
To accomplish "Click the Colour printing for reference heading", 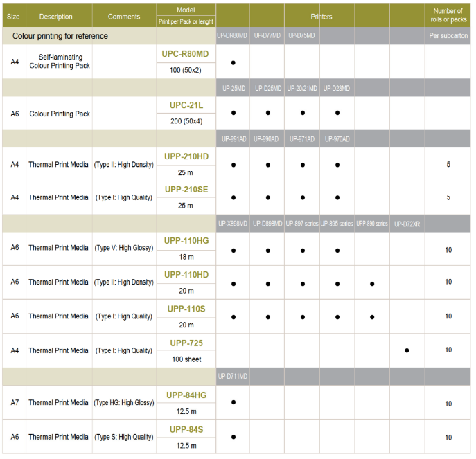I will 60,35.
